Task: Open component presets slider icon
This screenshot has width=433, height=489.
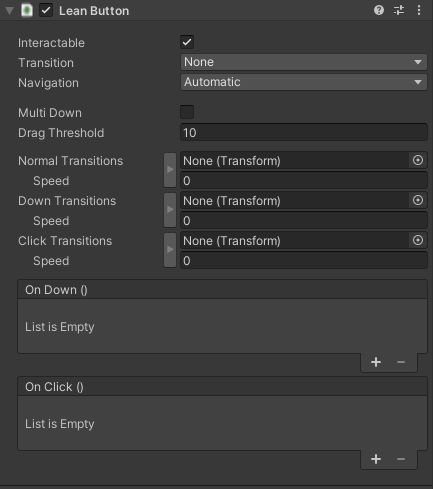Action: (x=399, y=10)
